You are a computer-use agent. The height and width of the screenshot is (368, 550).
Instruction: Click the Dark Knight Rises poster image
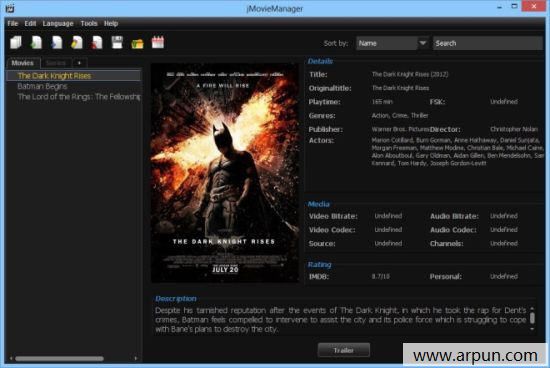(x=225, y=173)
